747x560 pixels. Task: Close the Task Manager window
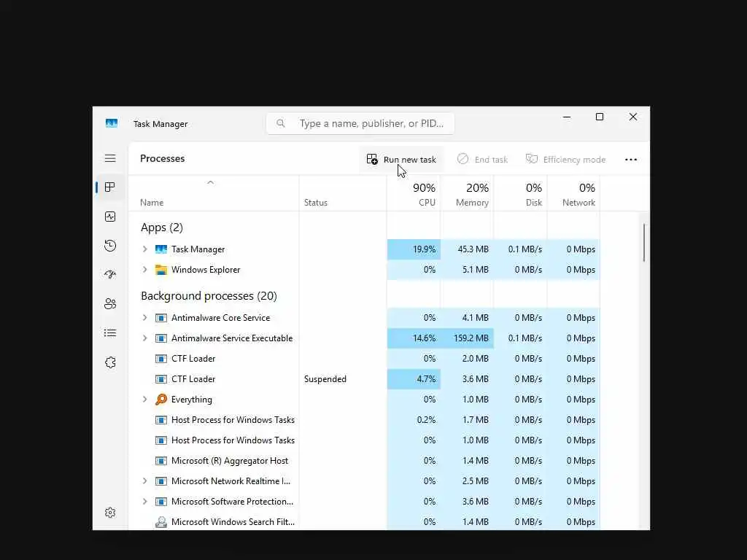[x=633, y=117]
